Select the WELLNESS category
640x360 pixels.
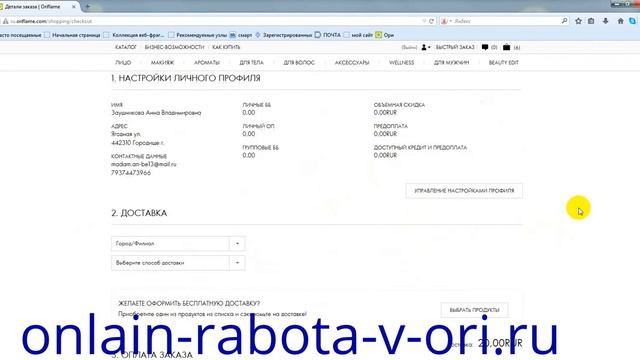coord(401,63)
